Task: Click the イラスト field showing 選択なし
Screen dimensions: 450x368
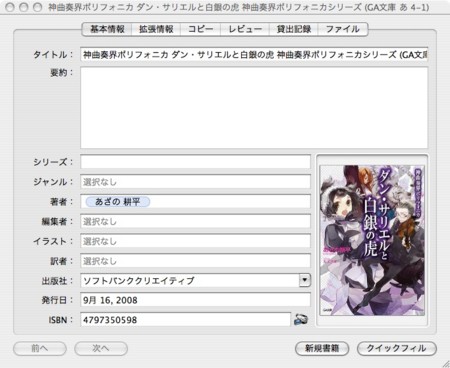Action: [195, 241]
